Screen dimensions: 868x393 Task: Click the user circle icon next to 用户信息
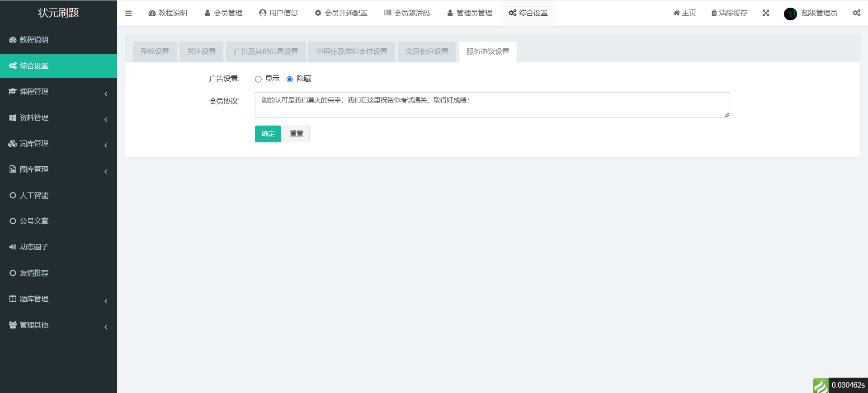(x=263, y=13)
